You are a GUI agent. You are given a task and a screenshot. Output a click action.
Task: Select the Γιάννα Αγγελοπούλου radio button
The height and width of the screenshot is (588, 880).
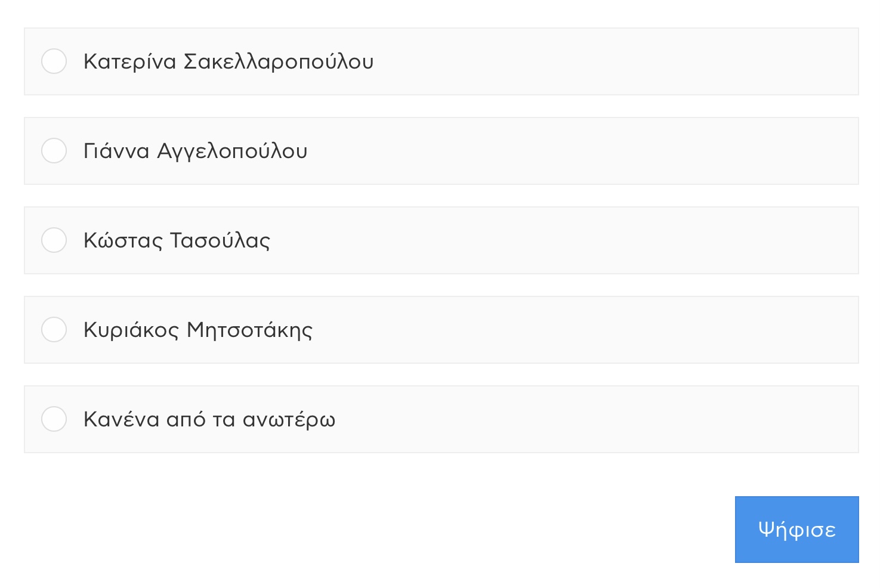point(54,151)
